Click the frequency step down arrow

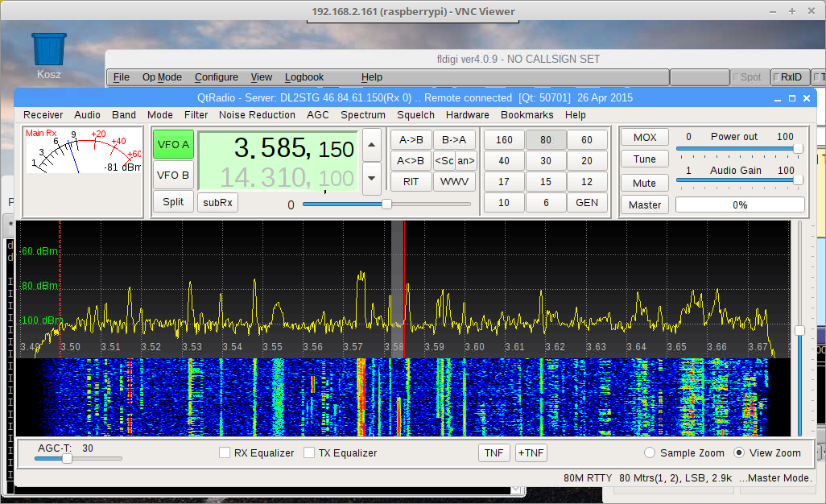pos(371,178)
